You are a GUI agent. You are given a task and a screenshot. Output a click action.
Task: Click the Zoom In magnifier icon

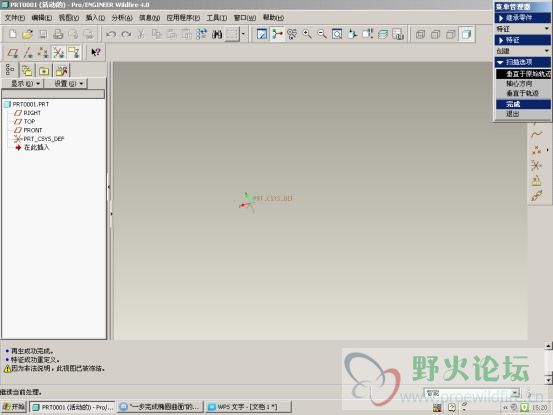(x=307, y=34)
